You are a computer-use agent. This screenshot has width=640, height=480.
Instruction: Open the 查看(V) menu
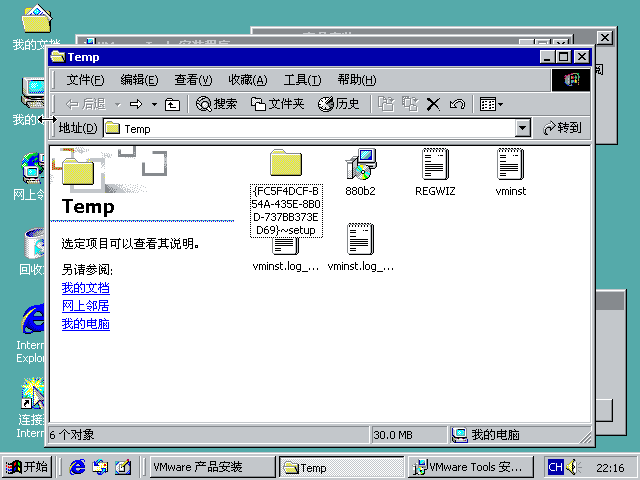click(193, 80)
